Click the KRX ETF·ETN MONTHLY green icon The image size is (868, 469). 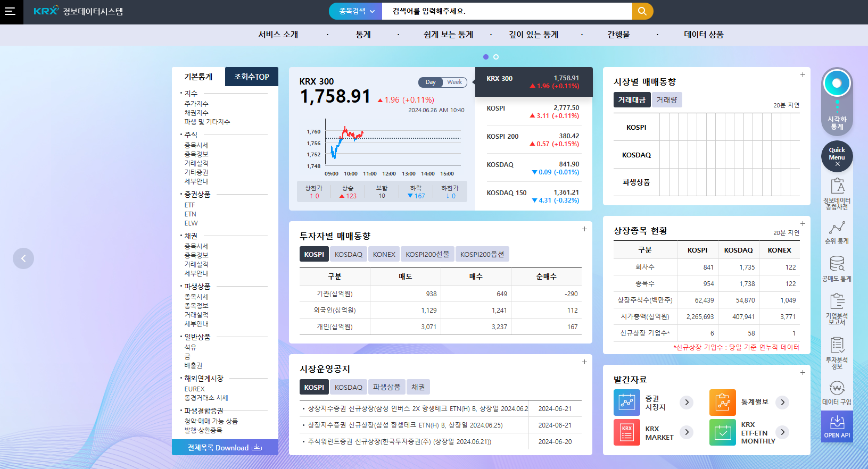[723, 432]
